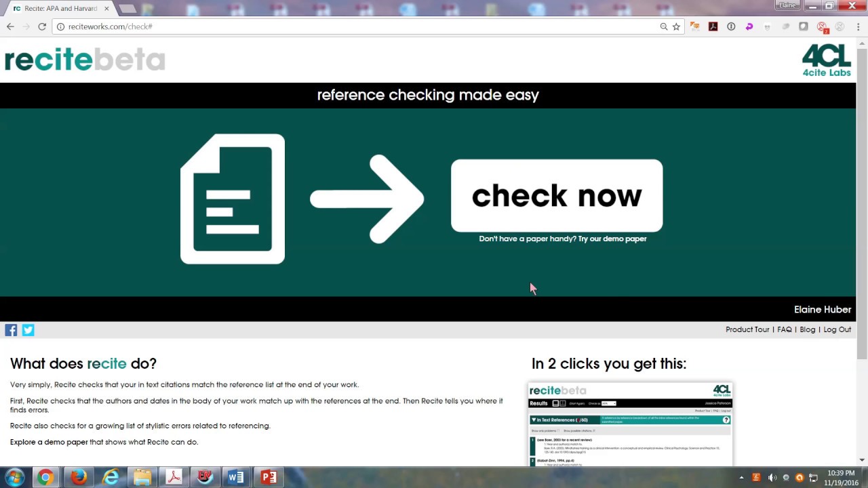Click the results preview thumbnail
Viewport: 868px width, 488px height.
[630, 424]
